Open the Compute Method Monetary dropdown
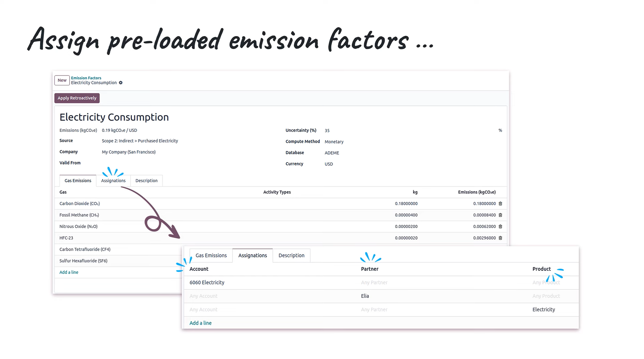The height and width of the screenshot is (359, 644). (x=334, y=142)
